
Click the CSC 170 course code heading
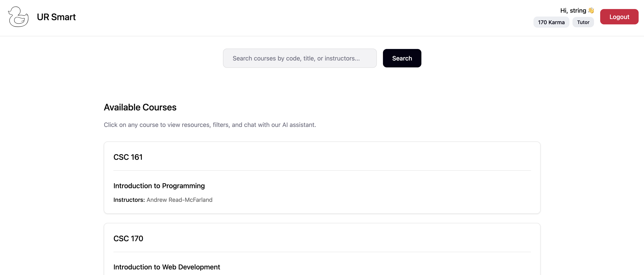[128, 239]
